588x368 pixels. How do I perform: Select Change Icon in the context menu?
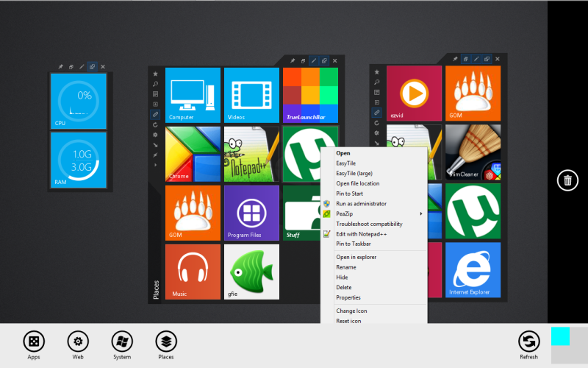351,311
